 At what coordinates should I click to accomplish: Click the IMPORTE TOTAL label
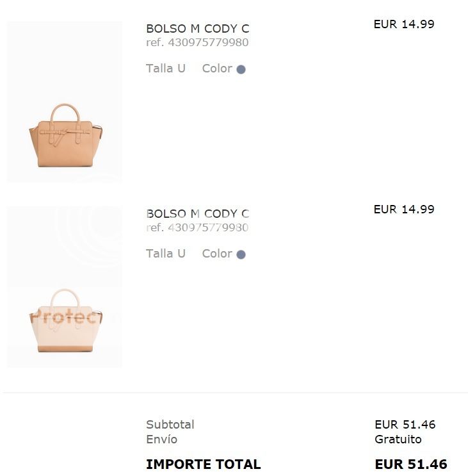[x=203, y=464]
